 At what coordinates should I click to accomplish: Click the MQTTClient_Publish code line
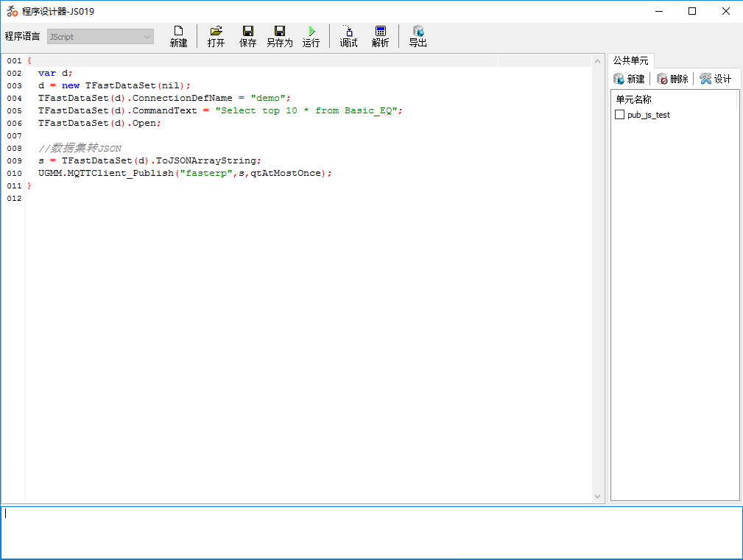tap(185, 173)
